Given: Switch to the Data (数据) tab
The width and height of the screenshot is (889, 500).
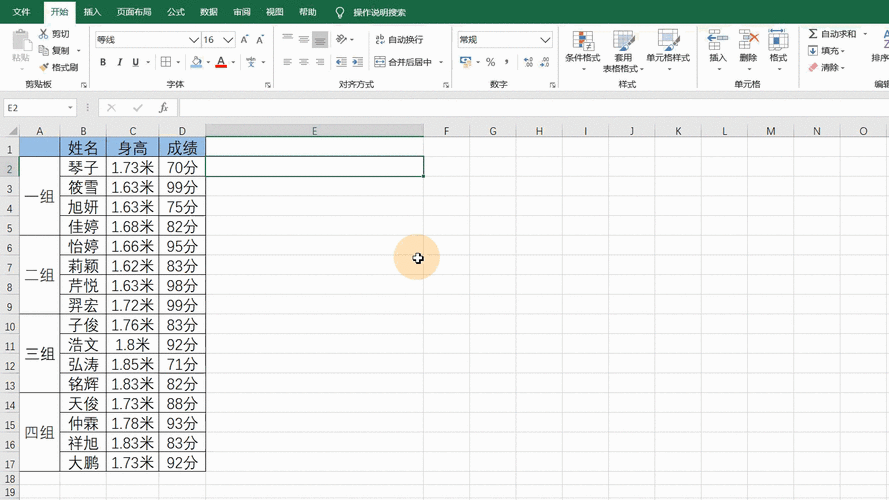Looking at the screenshot, I should click(x=209, y=12).
